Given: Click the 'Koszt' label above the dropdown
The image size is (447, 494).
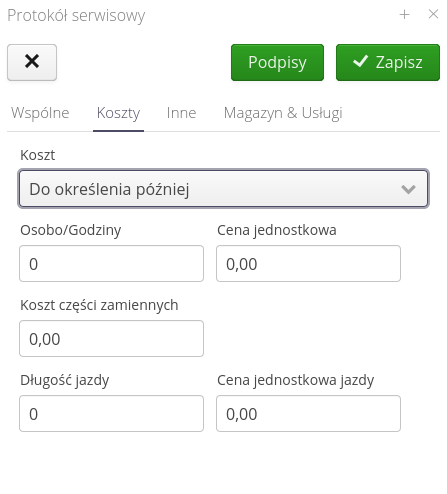Looking at the screenshot, I should point(37,155).
